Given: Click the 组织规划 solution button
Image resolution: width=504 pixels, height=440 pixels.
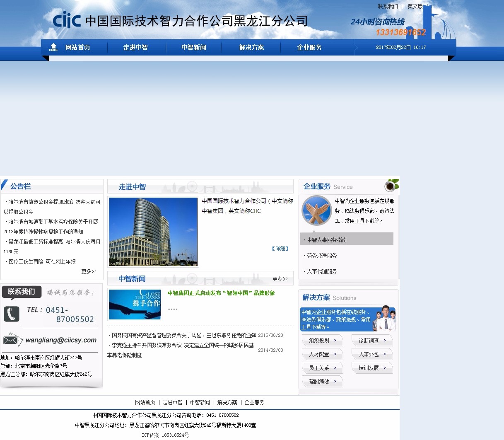Looking at the screenshot, I should click(x=322, y=341).
